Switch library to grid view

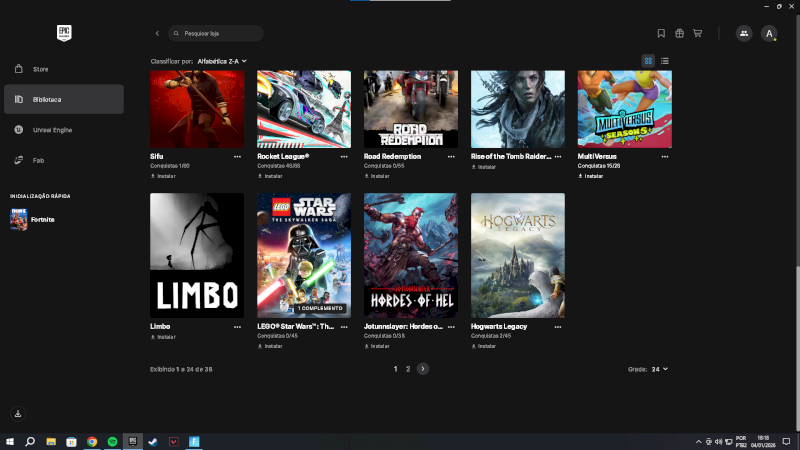point(648,61)
